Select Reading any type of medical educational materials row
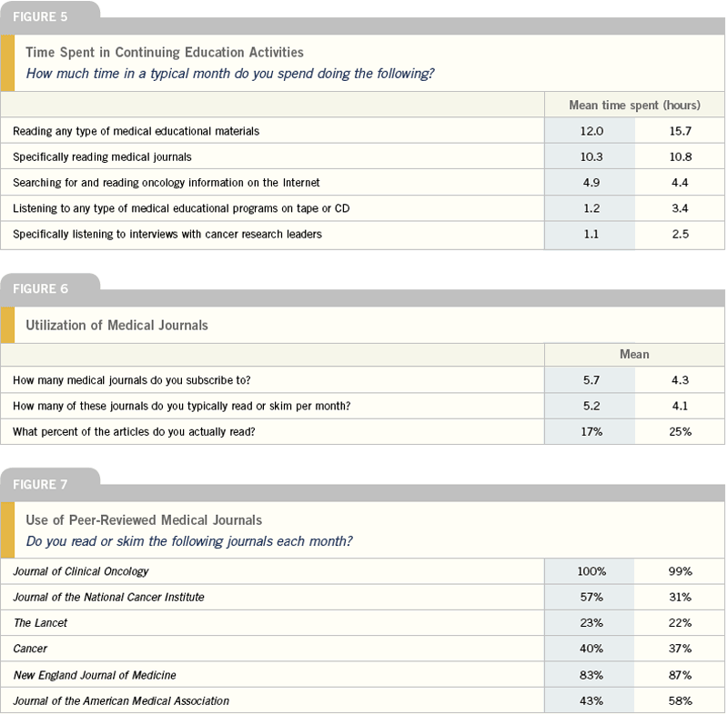 (x=362, y=131)
